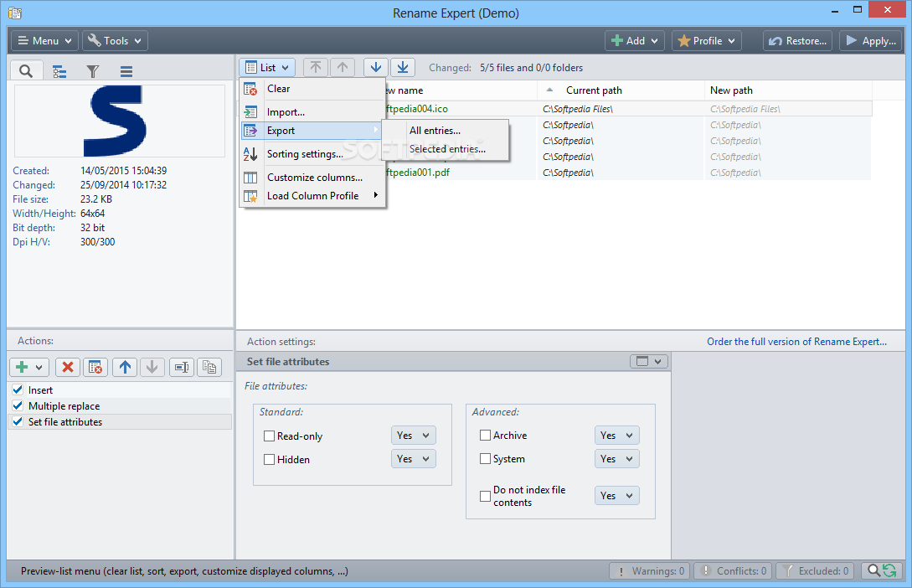Switch to the folder tree tab icon

(x=59, y=71)
